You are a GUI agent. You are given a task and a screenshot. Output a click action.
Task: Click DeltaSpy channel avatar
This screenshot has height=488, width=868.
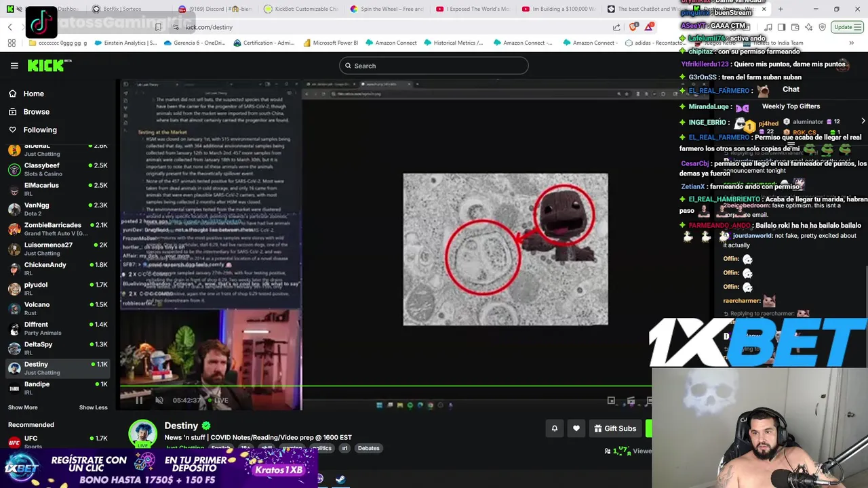click(x=14, y=348)
